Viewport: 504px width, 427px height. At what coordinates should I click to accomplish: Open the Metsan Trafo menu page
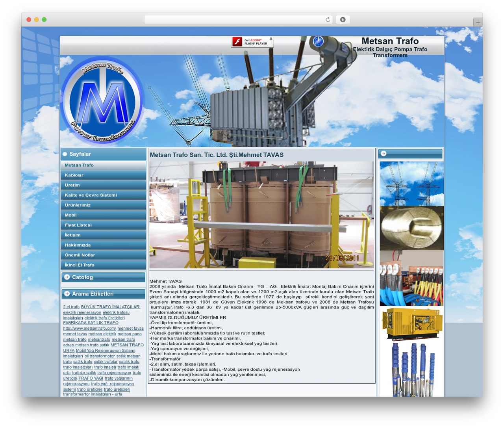(103, 165)
